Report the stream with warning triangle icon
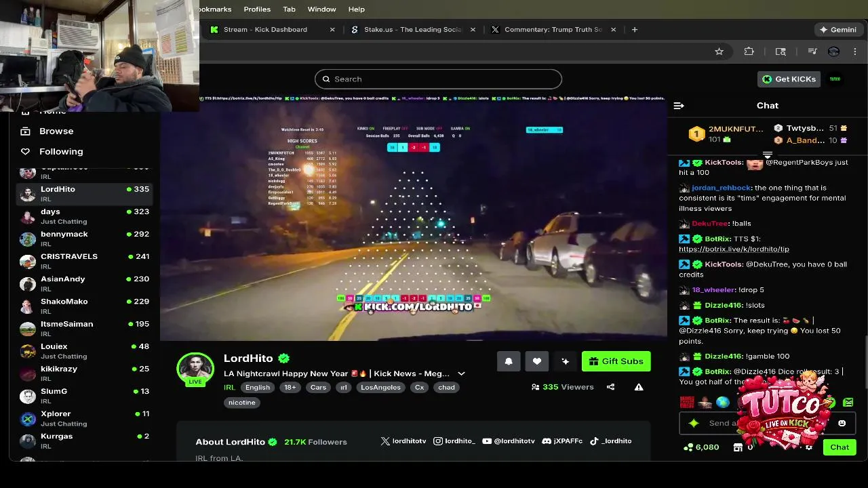 tap(639, 387)
